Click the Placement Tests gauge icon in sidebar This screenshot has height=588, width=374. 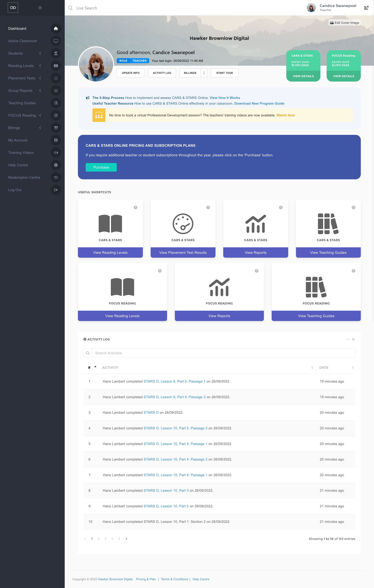[56, 78]
